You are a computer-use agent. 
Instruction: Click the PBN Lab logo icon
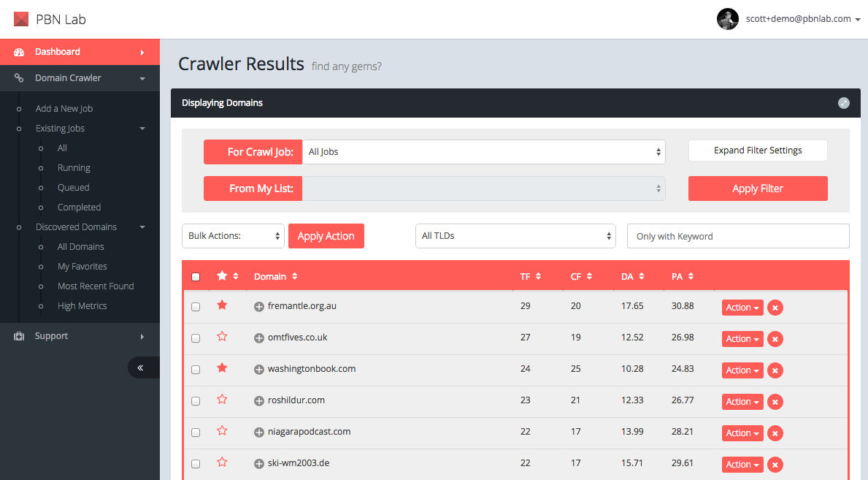[21, 20]
